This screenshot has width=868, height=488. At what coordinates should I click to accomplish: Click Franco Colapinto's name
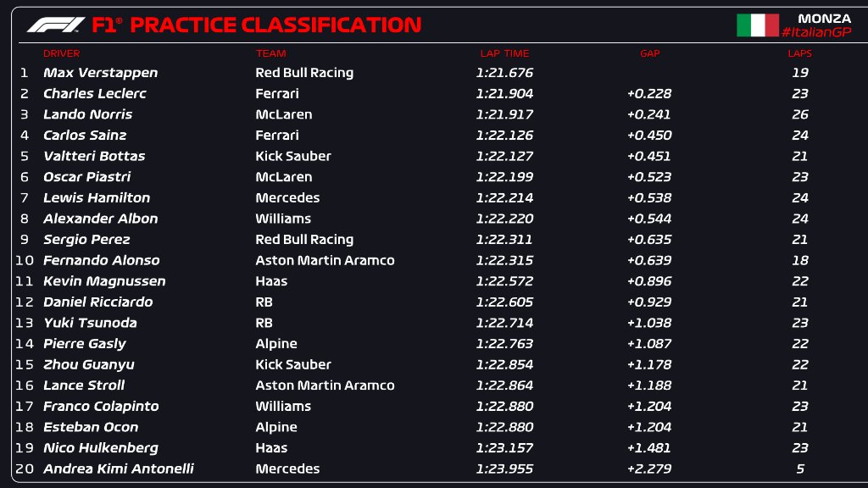point(101,407)
